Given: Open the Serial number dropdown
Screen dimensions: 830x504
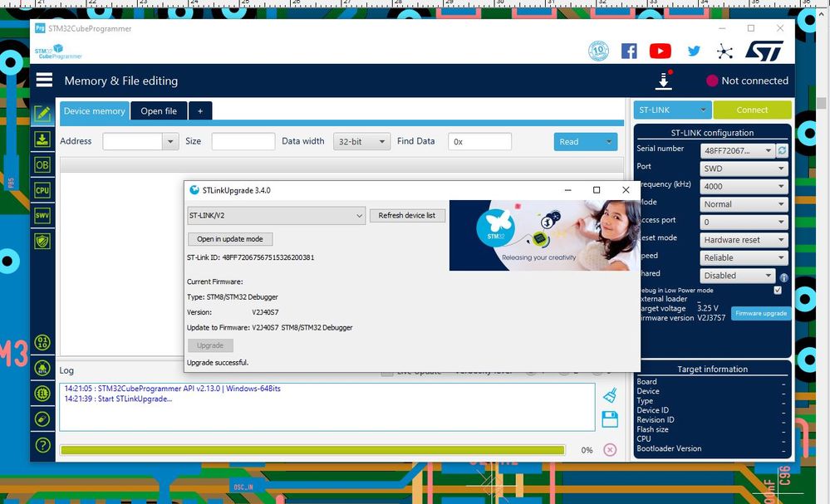Looking at the screenshot, I should click(738, 151).
